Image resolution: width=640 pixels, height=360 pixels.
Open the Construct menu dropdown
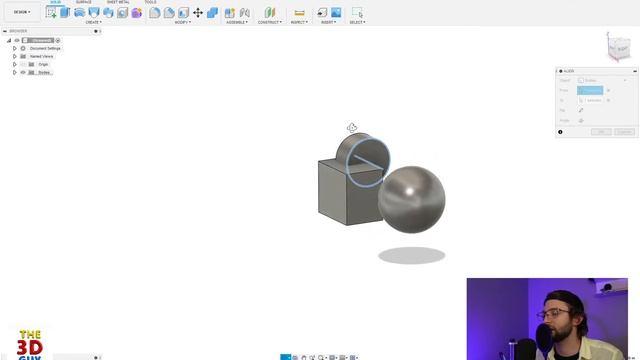point(270,22)
